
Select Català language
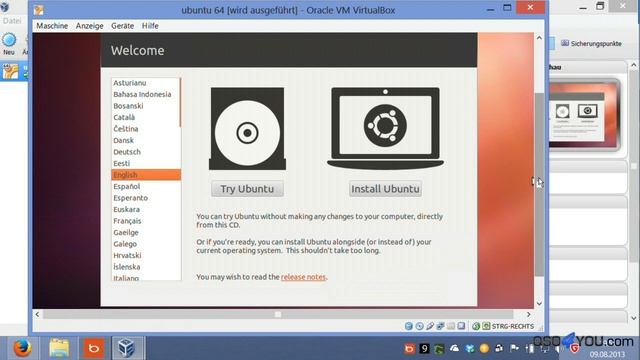[145, 117]
